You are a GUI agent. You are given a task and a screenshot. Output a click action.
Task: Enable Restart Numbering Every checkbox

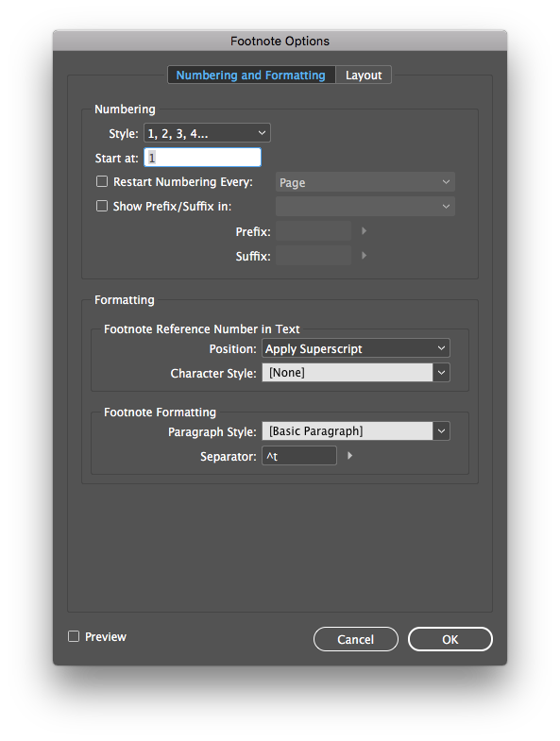[102, 181]
